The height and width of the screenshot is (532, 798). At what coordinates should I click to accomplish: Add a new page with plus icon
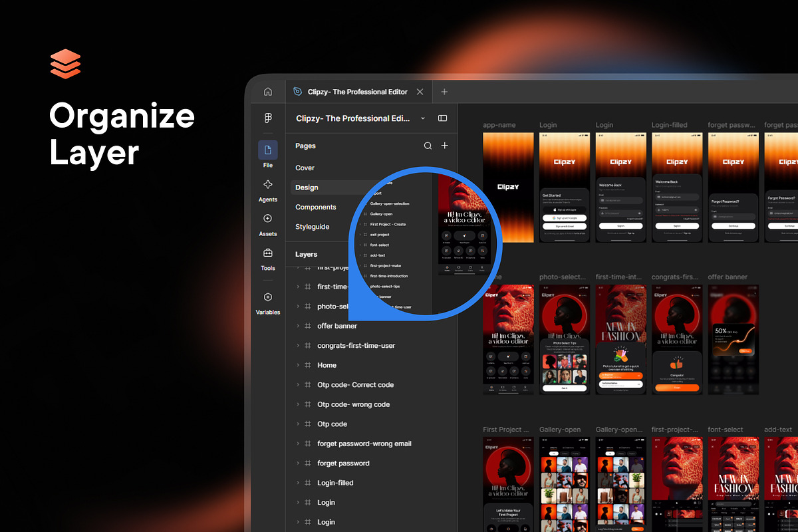pyautogui.click(x=445, y=146)
